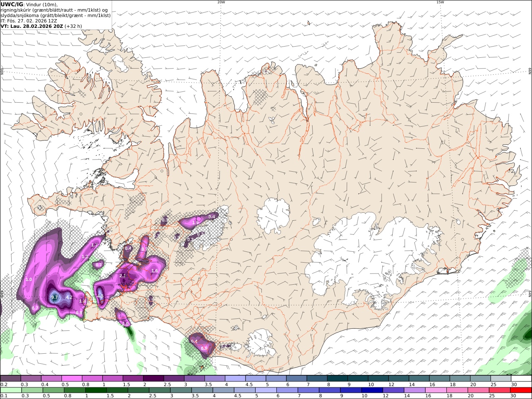Select the dark teal 8 swatch in top legend
The image size is (532, 399).
tap(337, 379)
